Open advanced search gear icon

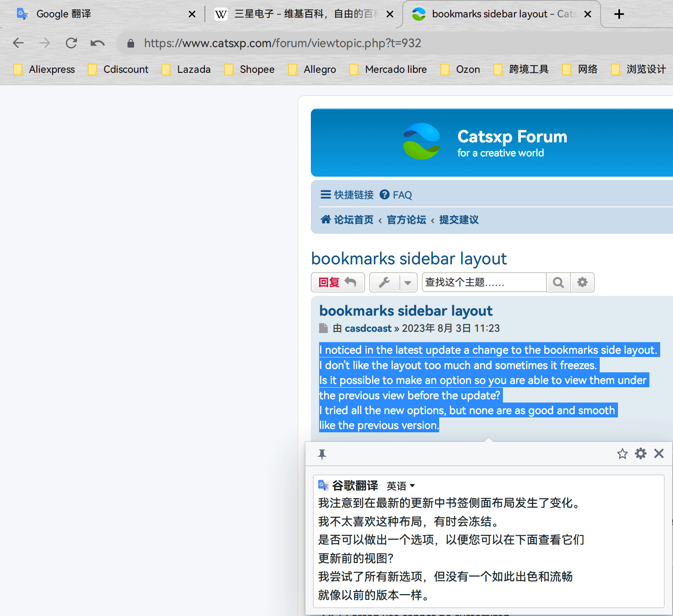click(x=582, y=283)
